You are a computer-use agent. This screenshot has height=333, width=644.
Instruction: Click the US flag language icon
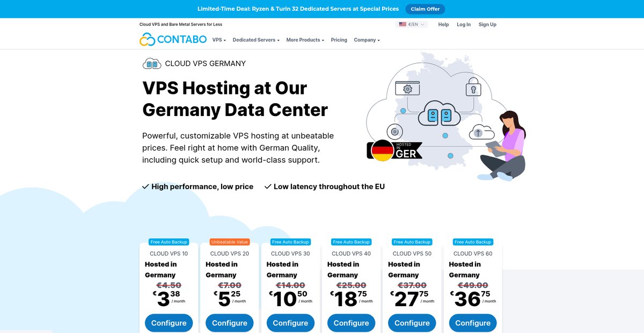click(x=402, y=24)
